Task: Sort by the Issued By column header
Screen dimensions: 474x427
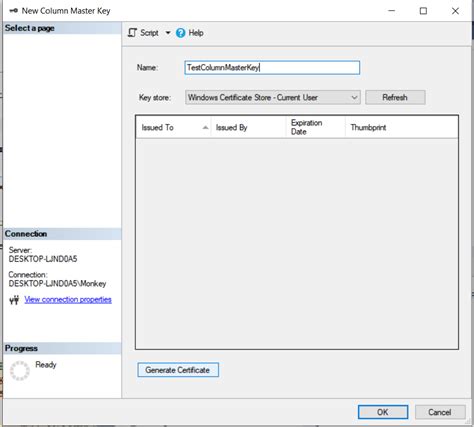Action: (248, 127)
